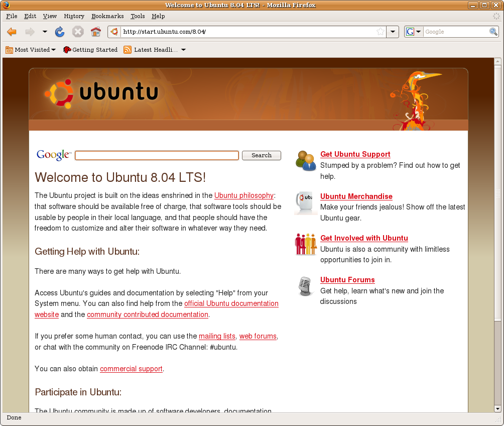This screenshot has width=504, height=426.
Task: Click the Welcome to Ubuntu 8.04 LTS heading
Action: 120,177
